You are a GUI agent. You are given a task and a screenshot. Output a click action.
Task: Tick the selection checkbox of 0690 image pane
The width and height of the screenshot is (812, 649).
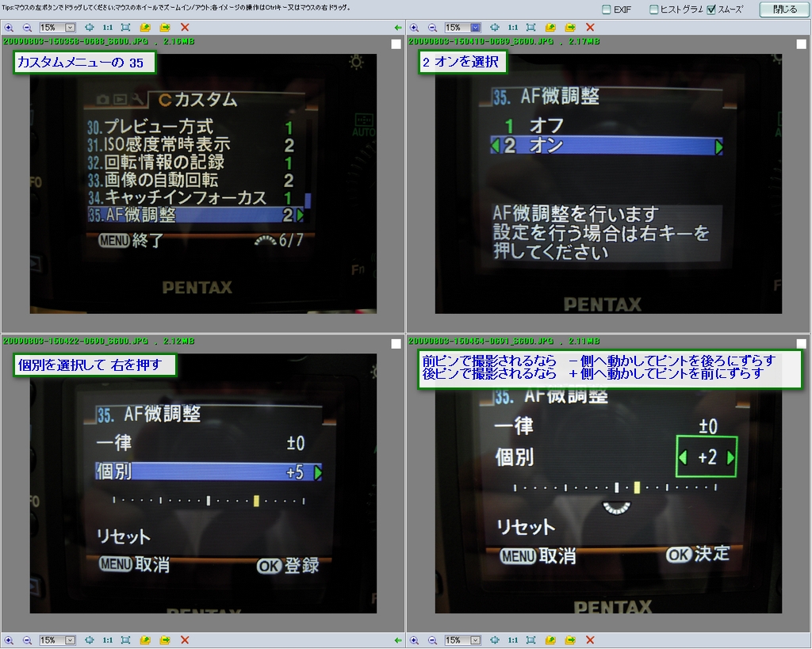point(396,344)
